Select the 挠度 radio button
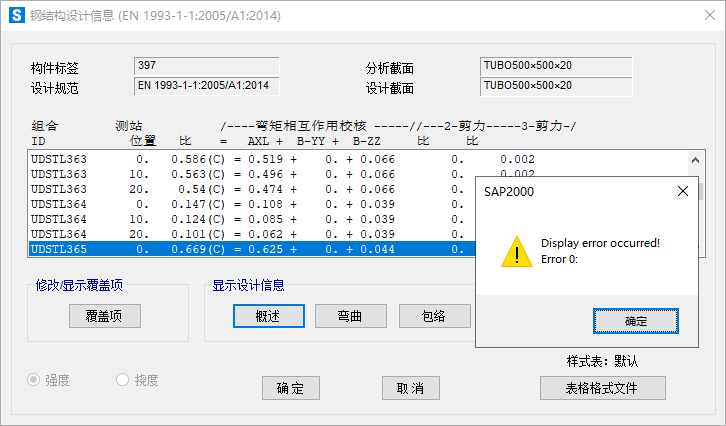This screenshot has width=726, height=426. pos(123,380)
